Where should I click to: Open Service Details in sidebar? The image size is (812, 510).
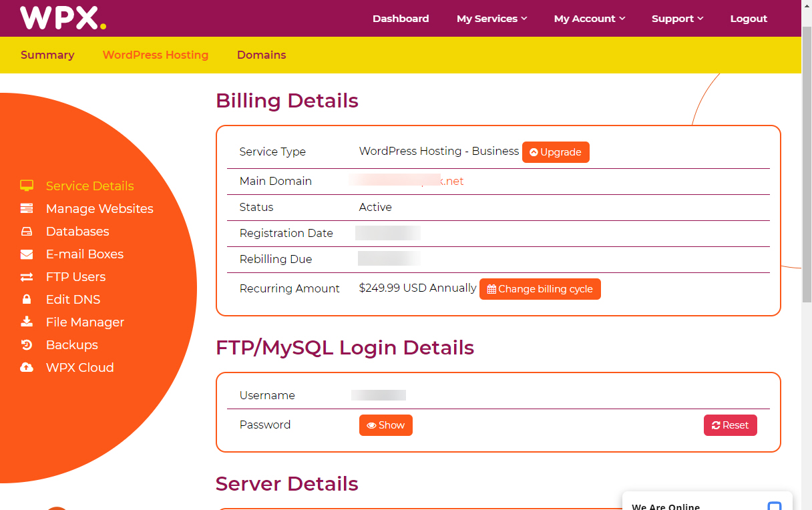point(90,186)
